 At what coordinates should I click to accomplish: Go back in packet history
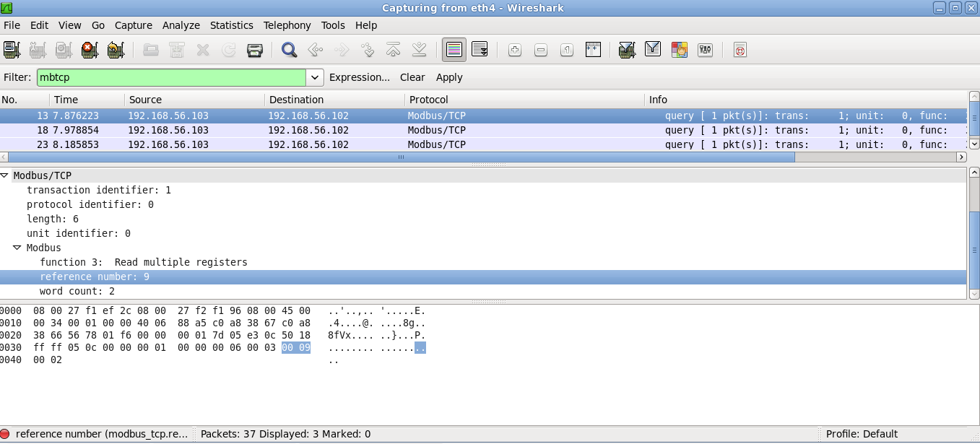315,50
